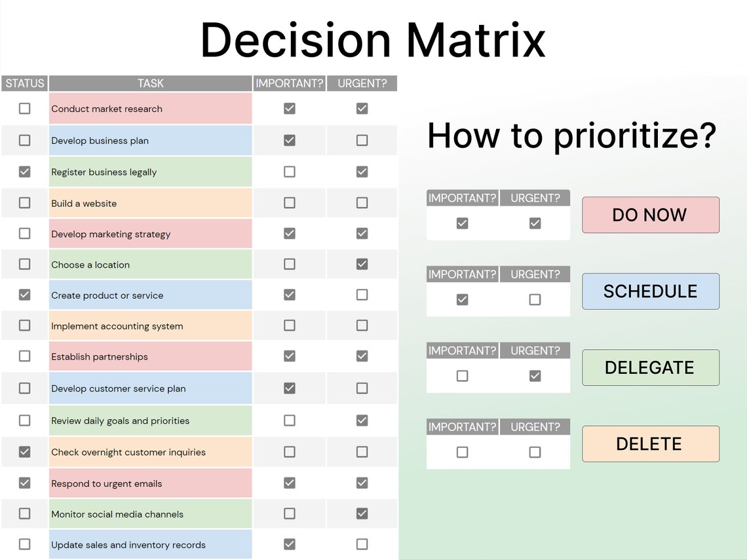The height and width of the screenshot is (560, 747).
Task: Mark Build a website as important
Action: (x=289, y=203)
